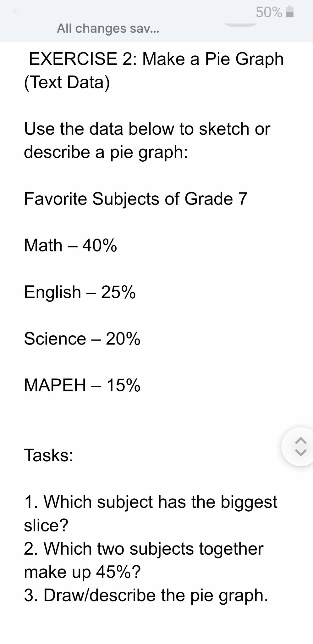Place cursor in the 'English – 25%' line
This screenshot has width=313, height=644.
[80, 292]
